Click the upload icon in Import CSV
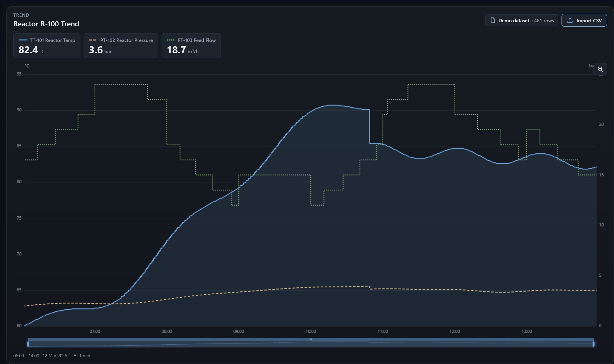This screenshot has width=614, height=364. (x=570, y=20)
